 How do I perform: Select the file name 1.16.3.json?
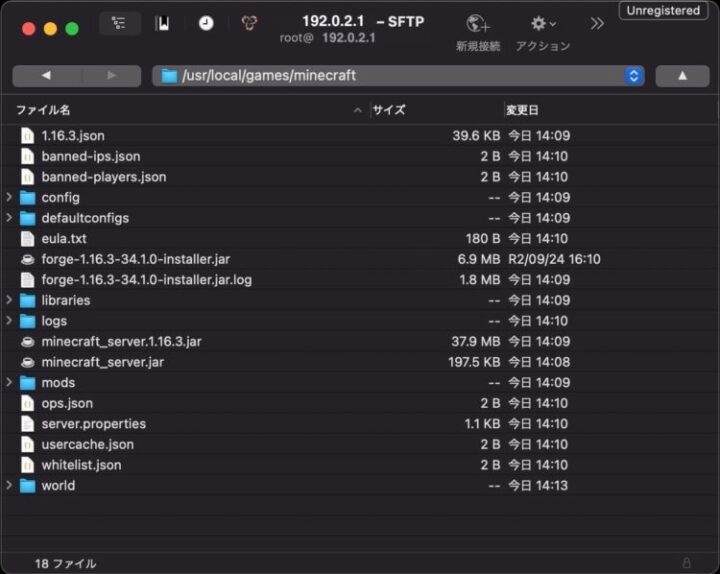tap(73, 136)
